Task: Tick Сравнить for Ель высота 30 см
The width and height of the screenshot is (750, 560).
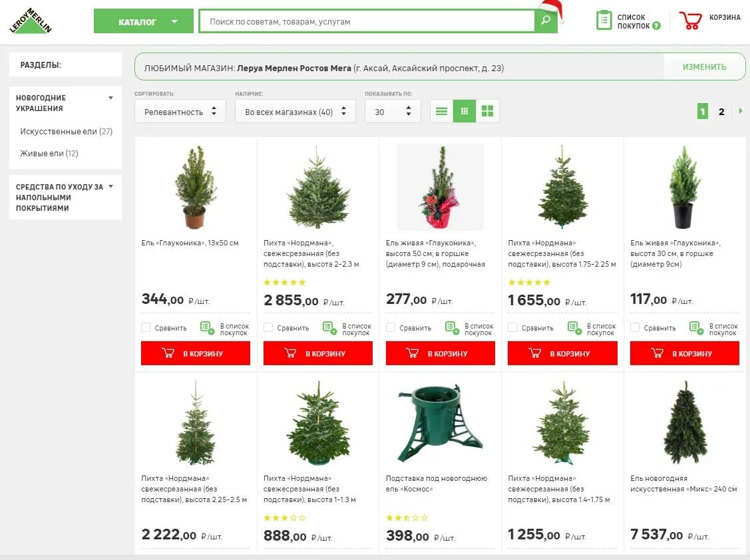Action: coord(635,328)
